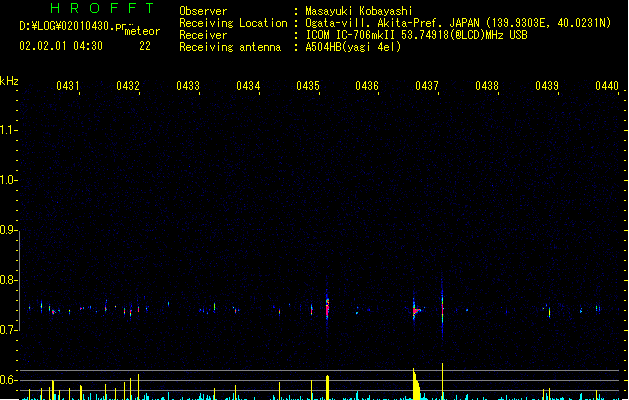Image resolution: width=629 pixels, height=400 pixels.
Task: Click the 0.7 frequency axis label
Action: tap(8, 330)
